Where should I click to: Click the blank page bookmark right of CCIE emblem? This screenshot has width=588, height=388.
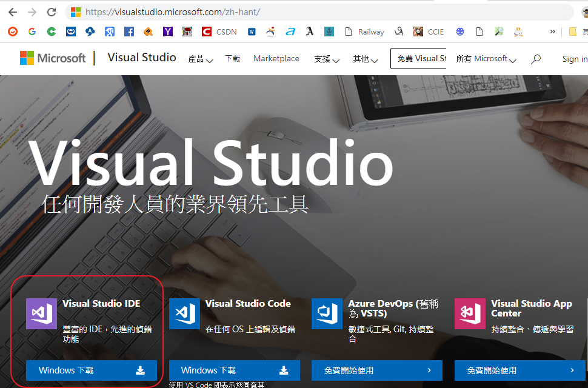[x=479, y=32]
